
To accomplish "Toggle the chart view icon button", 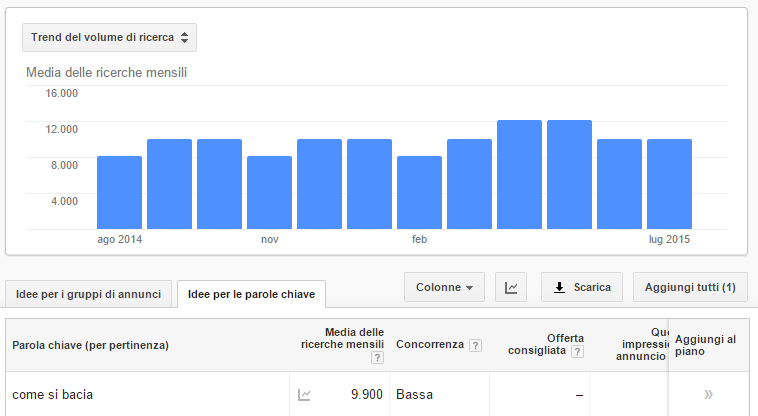I will coord(511,287).
